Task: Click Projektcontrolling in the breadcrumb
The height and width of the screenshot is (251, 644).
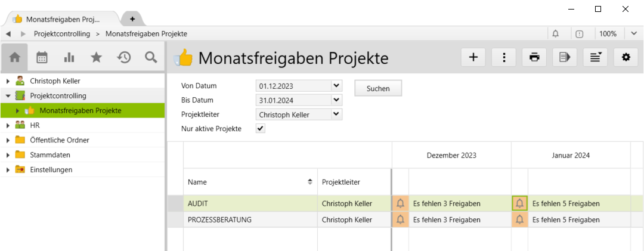Action: 62,34
